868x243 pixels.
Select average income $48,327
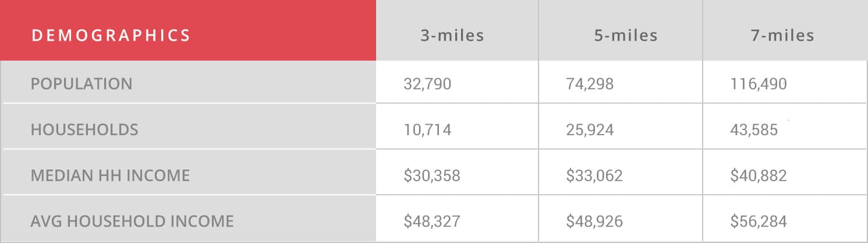(432, 221)
